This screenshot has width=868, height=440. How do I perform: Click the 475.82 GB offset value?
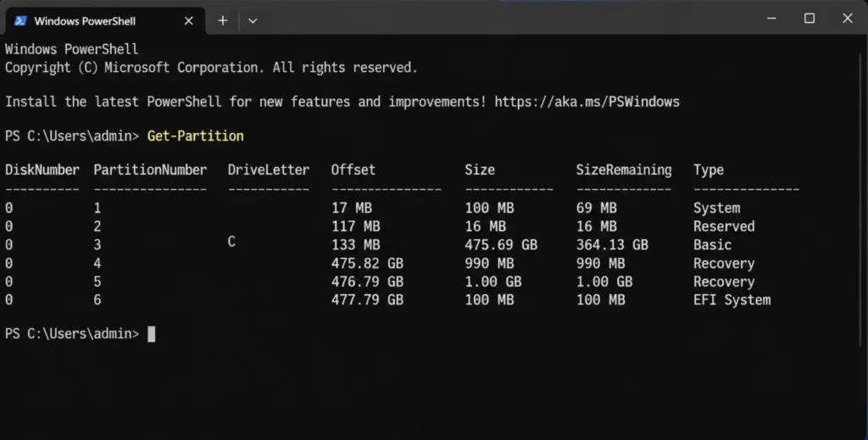(367, 264)
